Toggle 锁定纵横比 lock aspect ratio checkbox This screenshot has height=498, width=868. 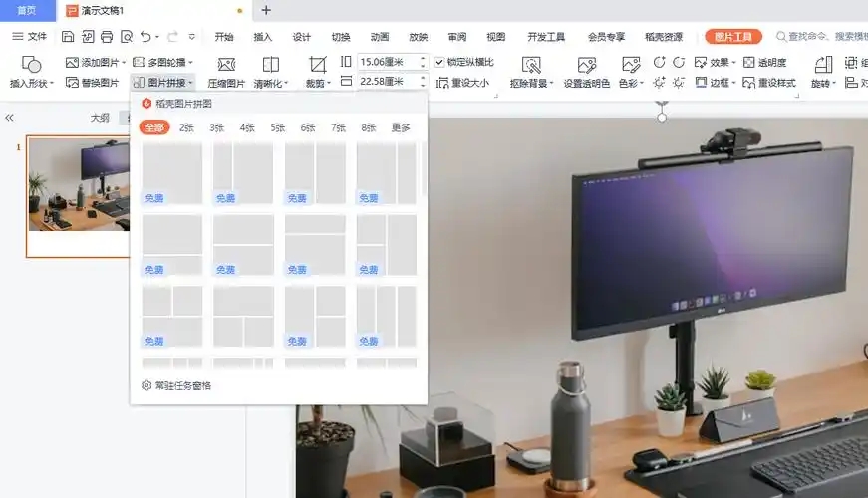tap(438, 62)
